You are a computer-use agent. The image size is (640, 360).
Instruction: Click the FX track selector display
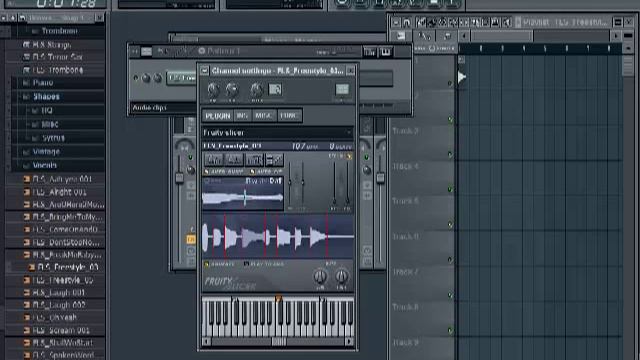[x=342, y=89]
